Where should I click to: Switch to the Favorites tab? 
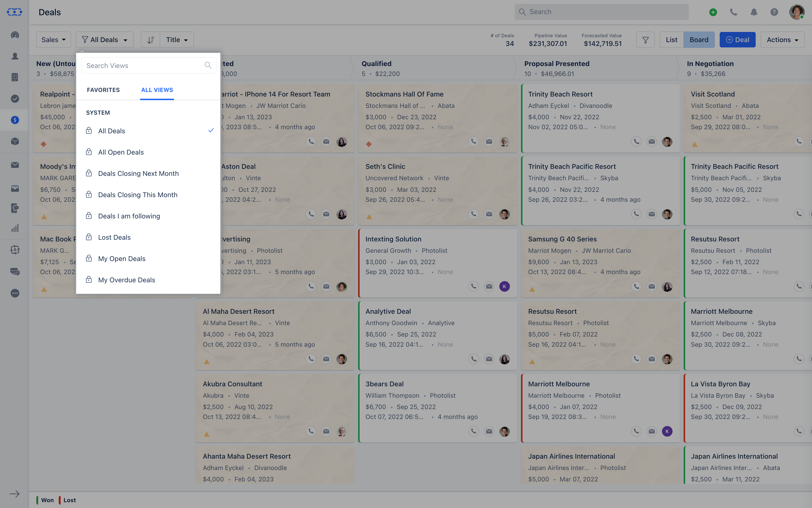pos(103,90)
